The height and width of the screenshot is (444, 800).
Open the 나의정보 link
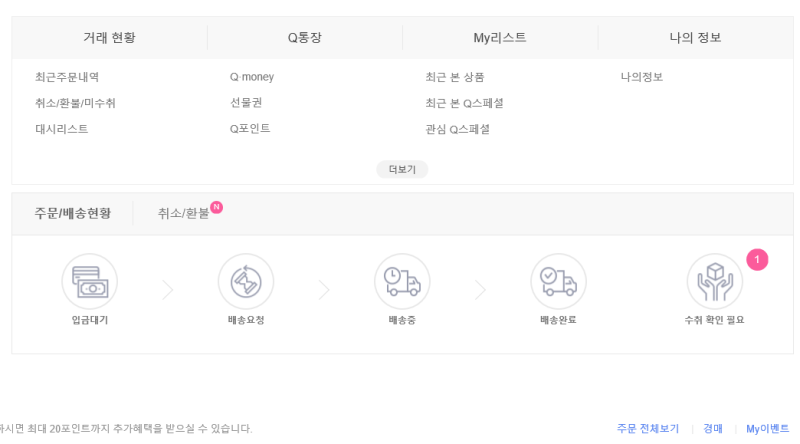tap(641, 77)
